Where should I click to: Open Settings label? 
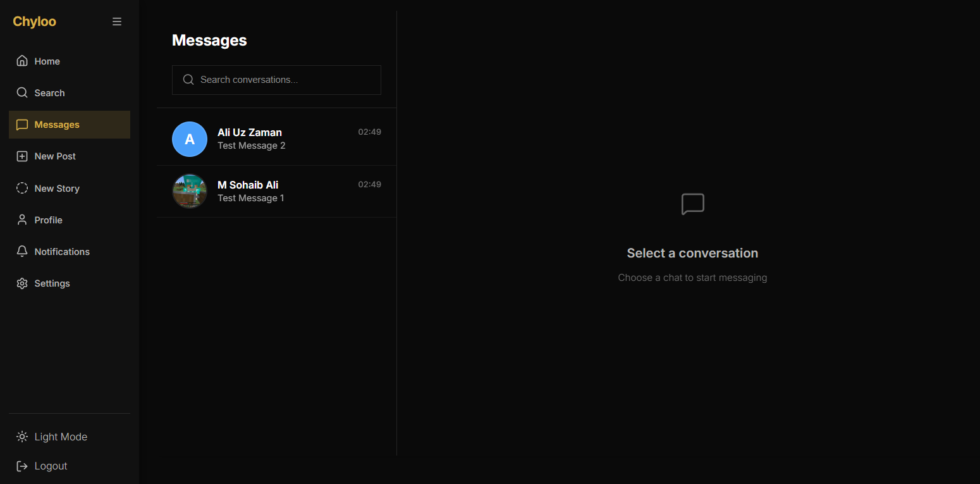[52, 283]
